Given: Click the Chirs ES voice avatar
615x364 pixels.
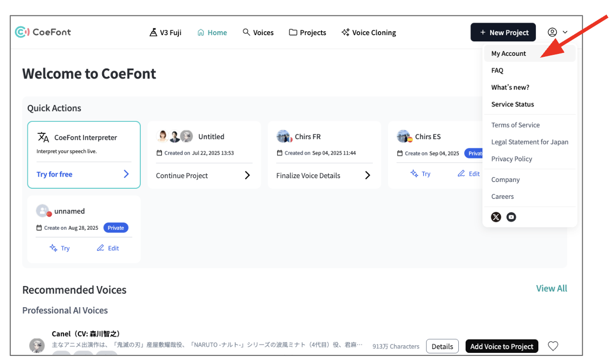Looking at the screenshot, I should [404, 136].
